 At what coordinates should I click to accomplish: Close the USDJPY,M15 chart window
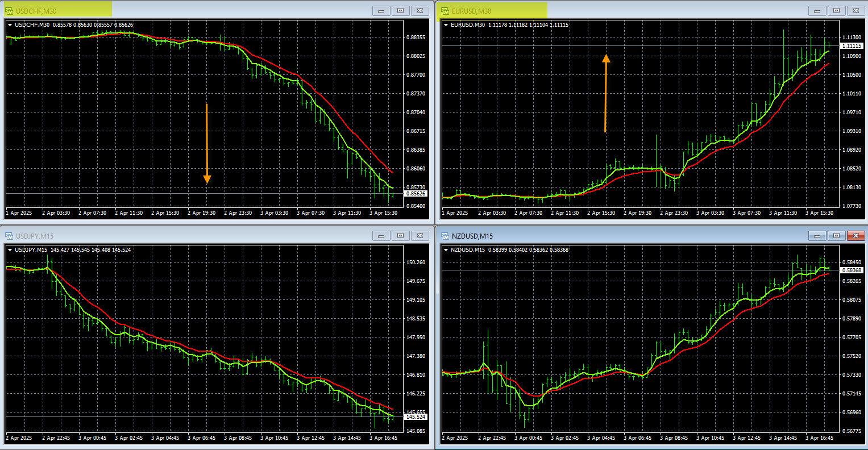(420, 235)
